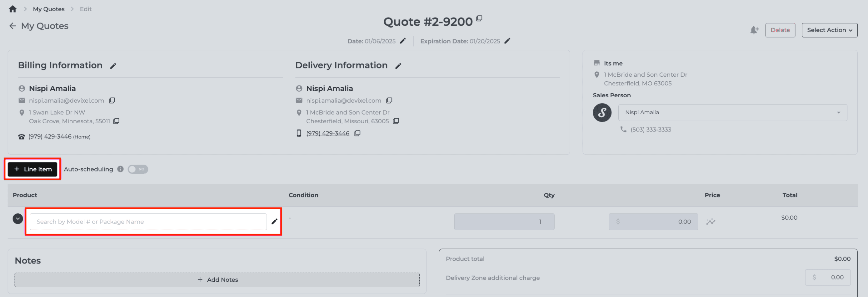Copy the billing email address
The height and width of the screenshot is (297, 868).
point(112,100)
